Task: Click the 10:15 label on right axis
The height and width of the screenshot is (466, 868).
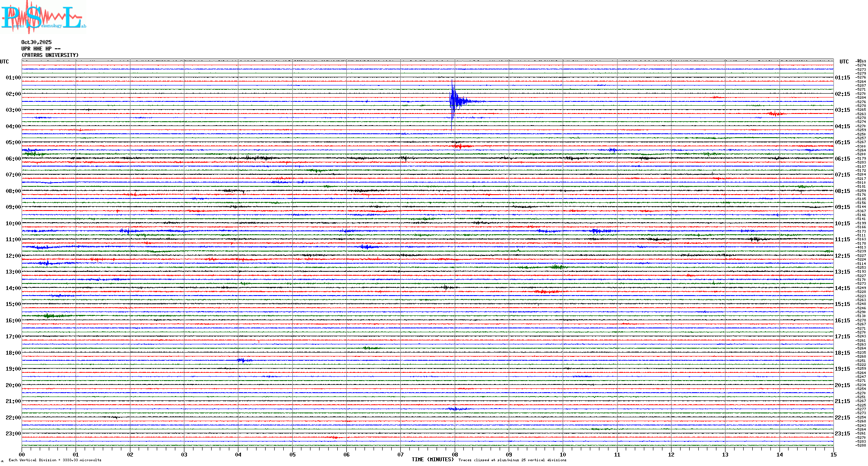Action: [x=842, y=224]
